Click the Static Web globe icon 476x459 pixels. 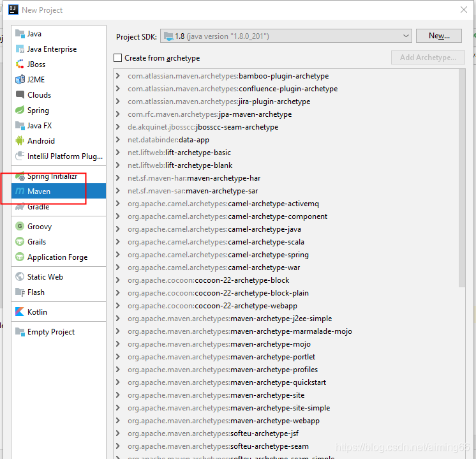tap(20, 276)
